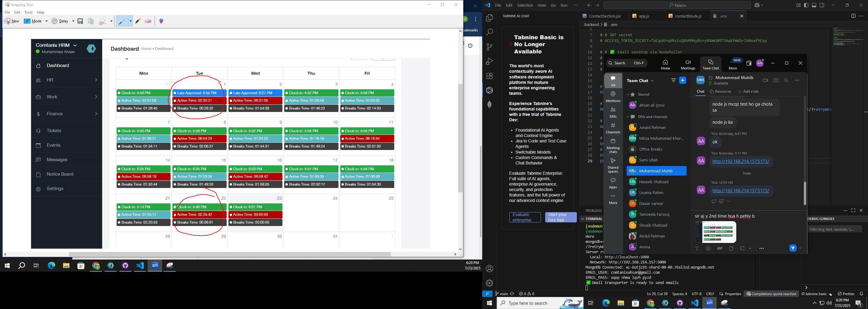Open the Meetings tab in Zoom
Screen dimensions: 868x309
pos(688,65)
